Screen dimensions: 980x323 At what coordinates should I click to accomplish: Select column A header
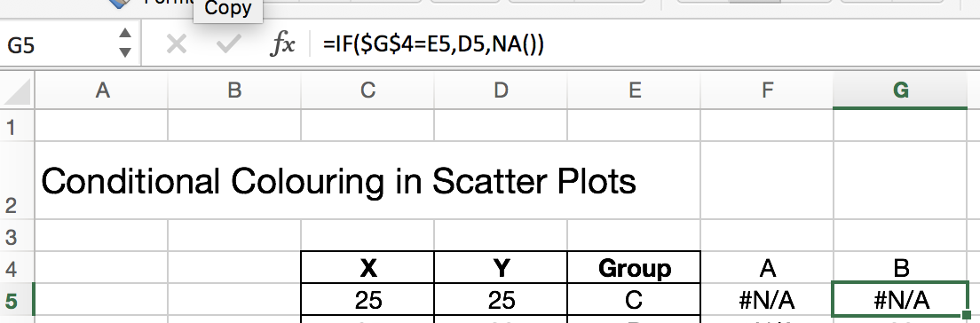tap(102, 91)
